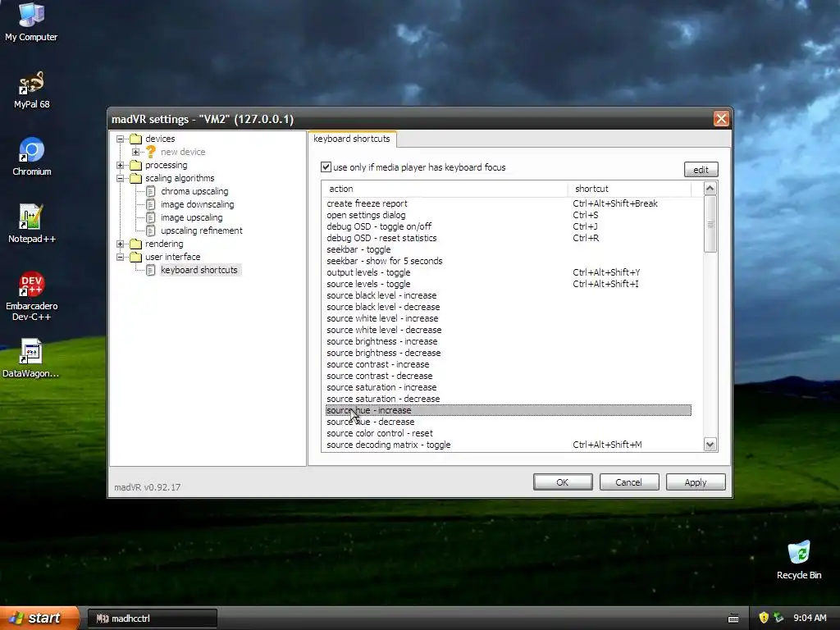Select 'source white level - decrease' row
Viewport: 840px width, 630px height.
509,330
